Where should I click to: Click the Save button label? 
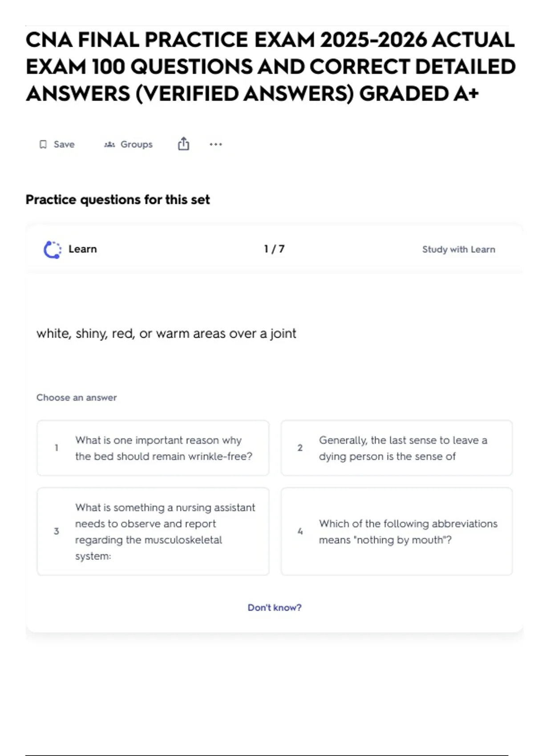(x=64, y=145)
